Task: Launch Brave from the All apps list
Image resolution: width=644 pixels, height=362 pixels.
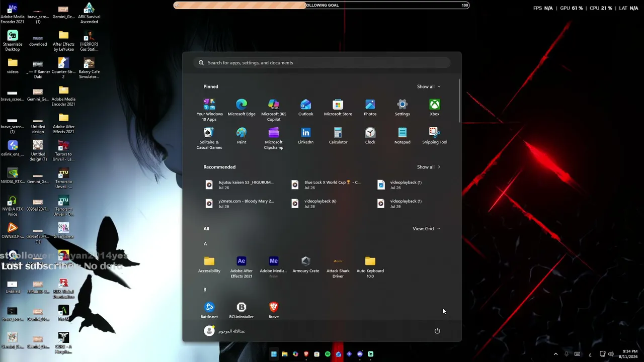Action: pos(274,310)
